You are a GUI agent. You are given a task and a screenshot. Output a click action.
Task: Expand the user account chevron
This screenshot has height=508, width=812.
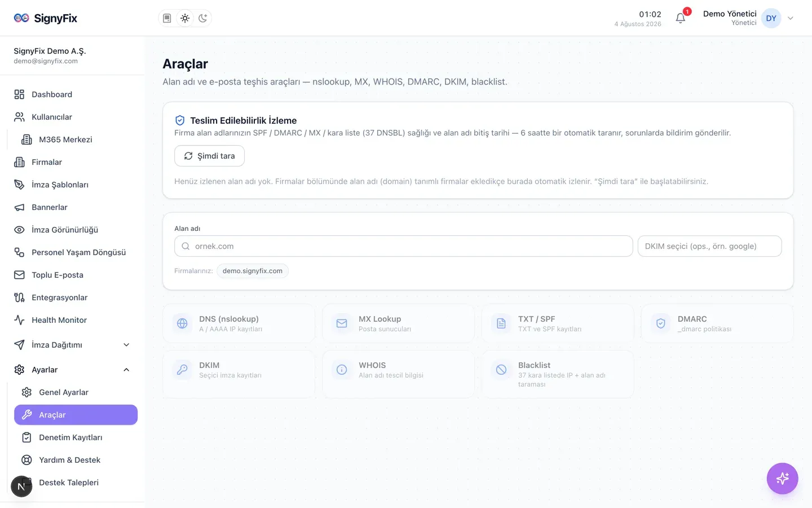click(x=791, y=18)
